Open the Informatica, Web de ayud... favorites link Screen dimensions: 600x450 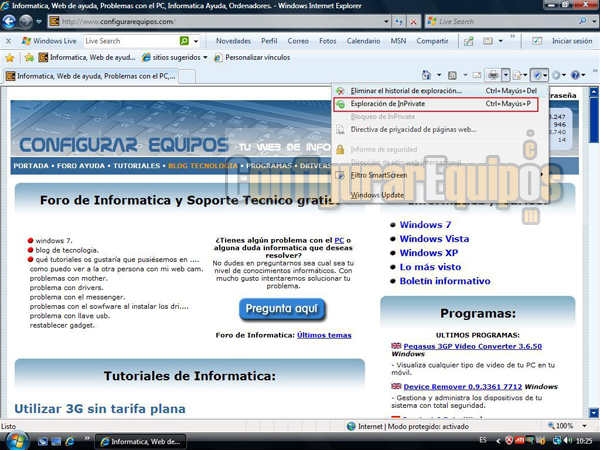[87, 57]
